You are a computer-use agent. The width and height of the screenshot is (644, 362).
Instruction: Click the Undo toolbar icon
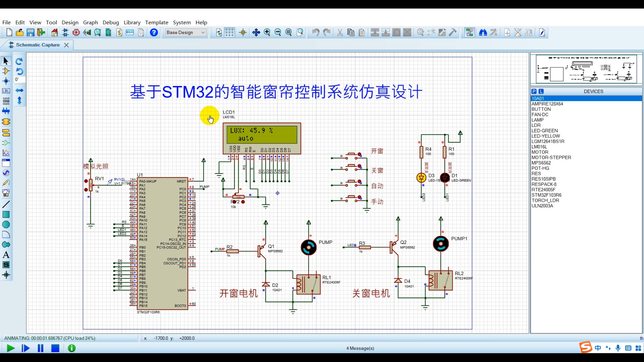[x=316, y=32]
